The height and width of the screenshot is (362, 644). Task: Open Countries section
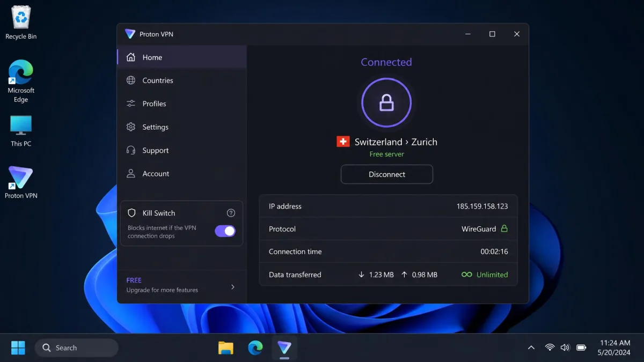182,80
